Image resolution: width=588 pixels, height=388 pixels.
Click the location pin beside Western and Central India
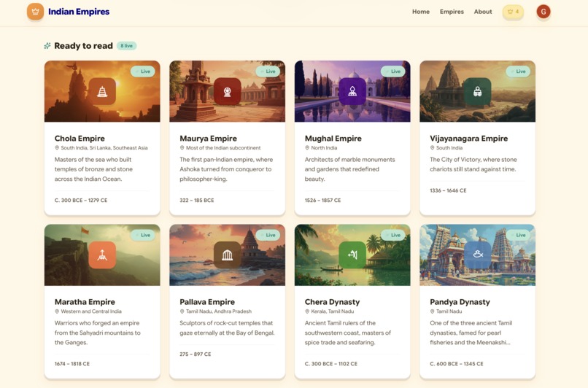[57, 311]
